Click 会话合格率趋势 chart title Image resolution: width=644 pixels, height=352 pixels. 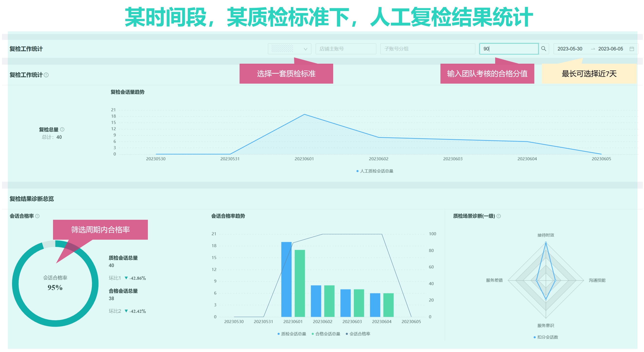(228, 216)
